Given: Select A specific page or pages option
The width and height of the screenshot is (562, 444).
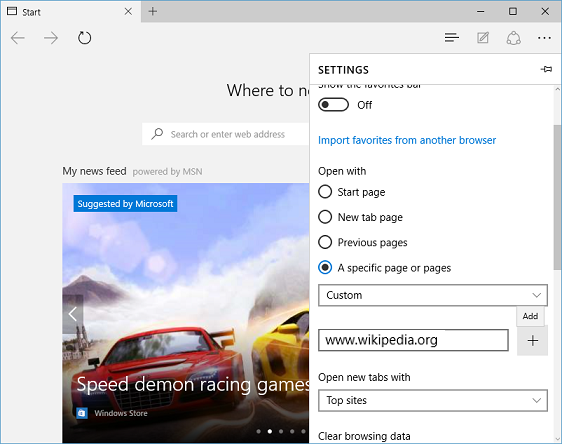Looking at the screenshot, I should pos(325,267).
